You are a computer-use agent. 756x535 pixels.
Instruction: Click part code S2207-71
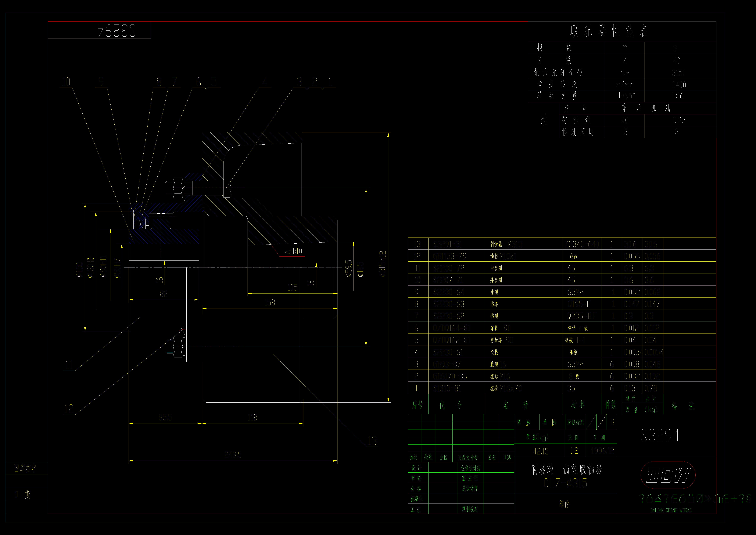[x=448, y=280]
